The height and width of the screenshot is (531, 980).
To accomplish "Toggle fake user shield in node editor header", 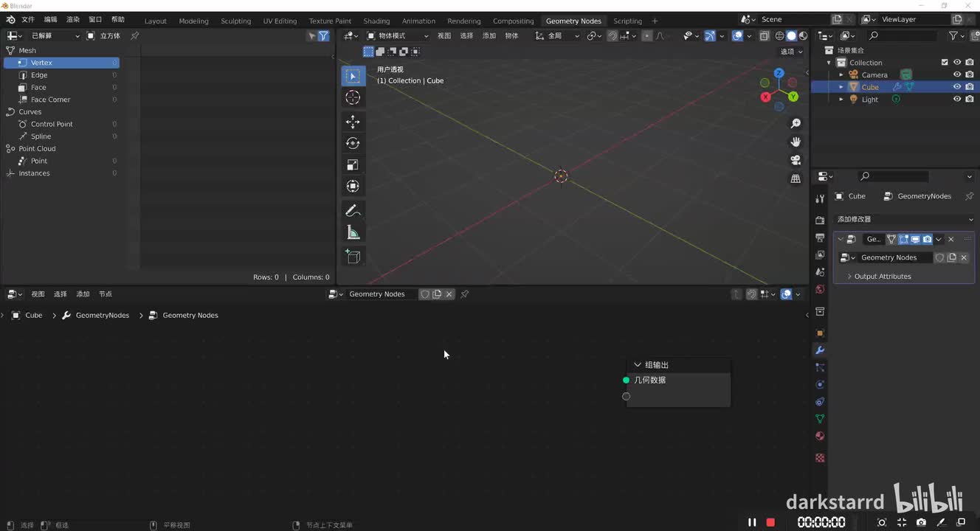I will coord(424,294).
